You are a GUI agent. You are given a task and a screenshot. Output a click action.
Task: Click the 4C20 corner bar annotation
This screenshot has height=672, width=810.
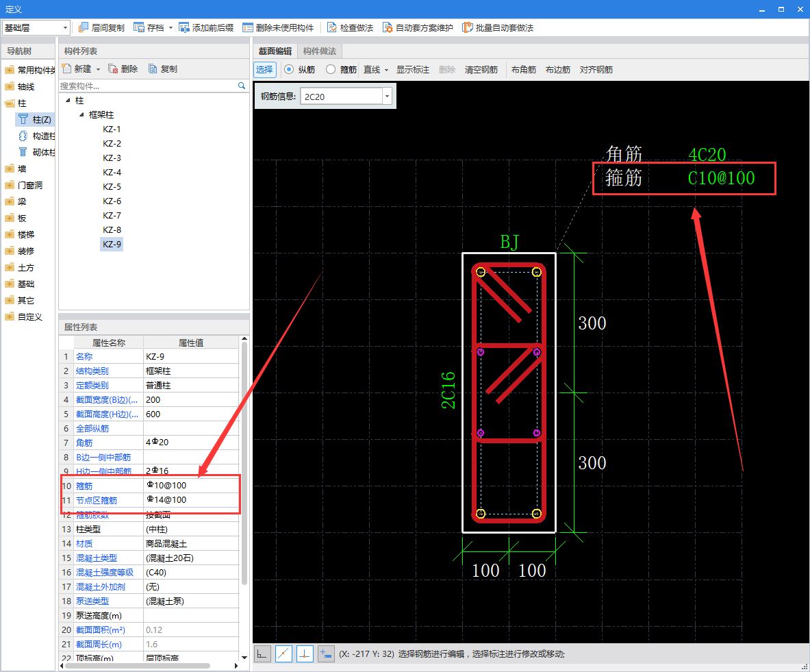click(x=707, y=155)
